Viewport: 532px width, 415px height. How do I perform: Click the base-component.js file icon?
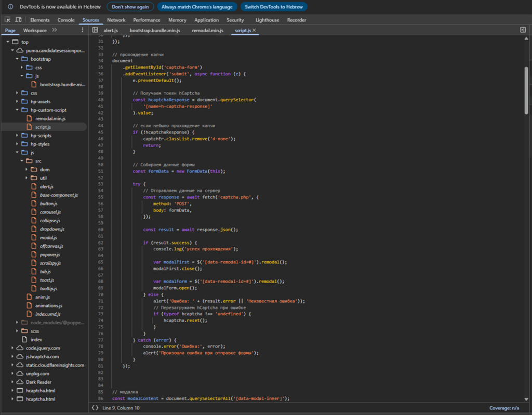coord(34,195)
